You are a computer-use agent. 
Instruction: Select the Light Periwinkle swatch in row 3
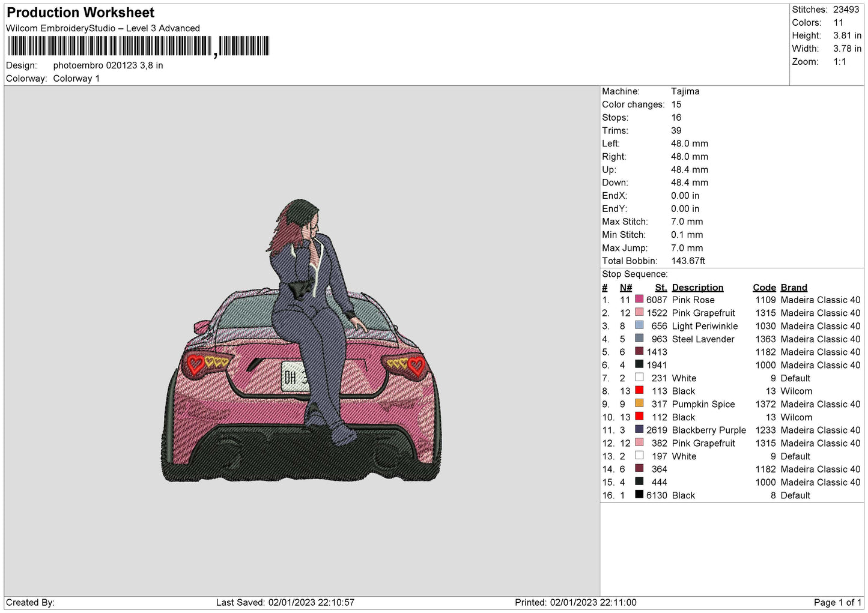[x=639, y=325]
